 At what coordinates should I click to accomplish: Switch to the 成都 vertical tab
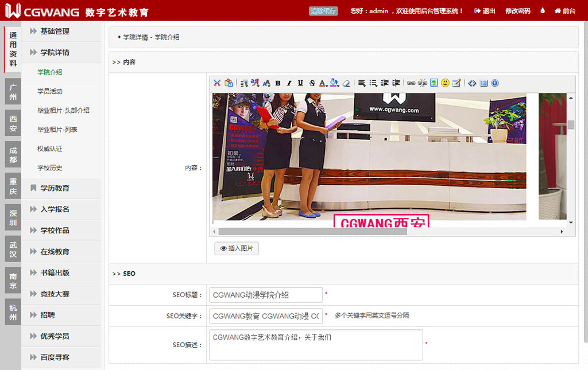[x=13, y=155]
